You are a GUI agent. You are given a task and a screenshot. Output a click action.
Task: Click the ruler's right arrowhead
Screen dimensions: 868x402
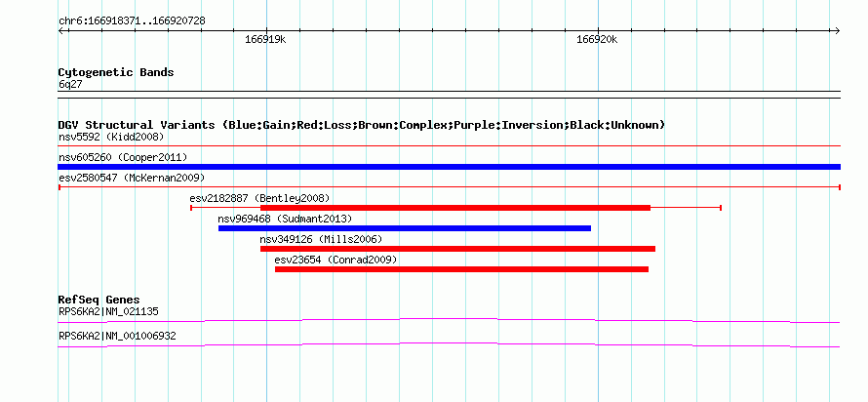[837, 30]
